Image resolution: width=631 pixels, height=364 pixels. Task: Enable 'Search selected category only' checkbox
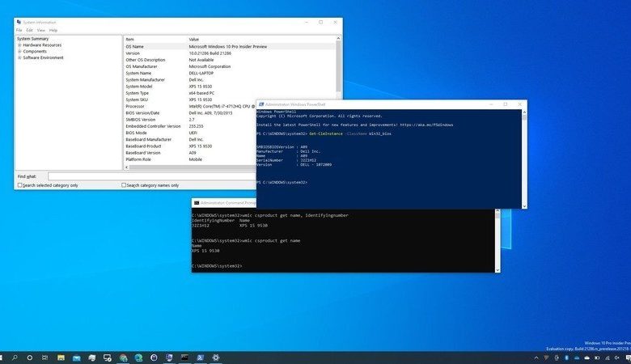point(19,185)
